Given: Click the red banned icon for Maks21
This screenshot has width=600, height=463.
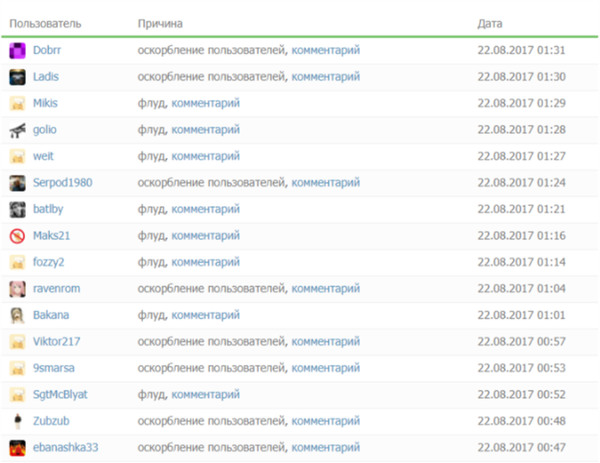Looking at the screenshot, I should [17, 236].
